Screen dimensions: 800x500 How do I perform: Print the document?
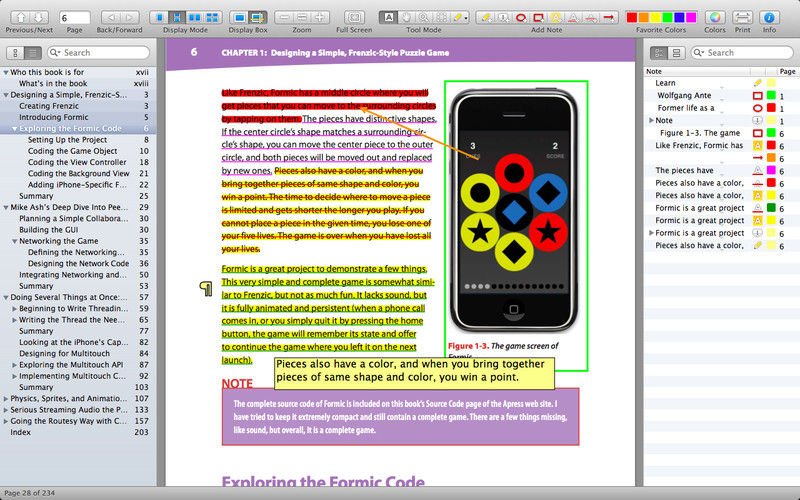(742, 17)
